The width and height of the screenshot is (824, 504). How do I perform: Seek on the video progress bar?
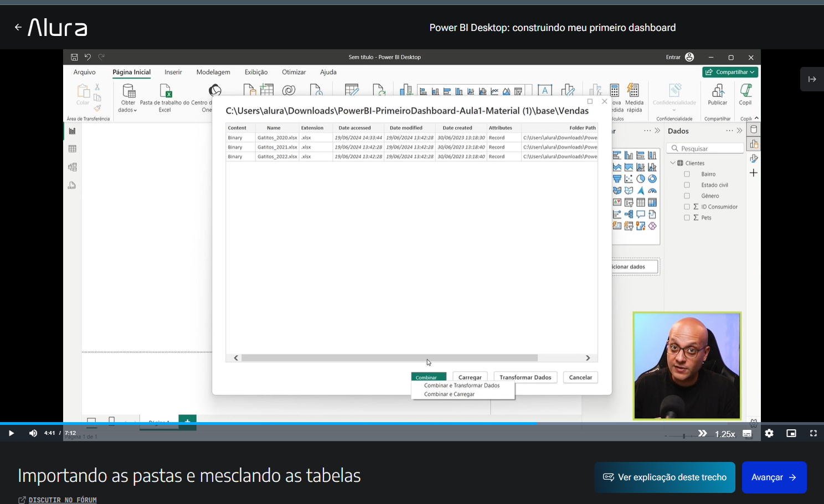point(412,423)
